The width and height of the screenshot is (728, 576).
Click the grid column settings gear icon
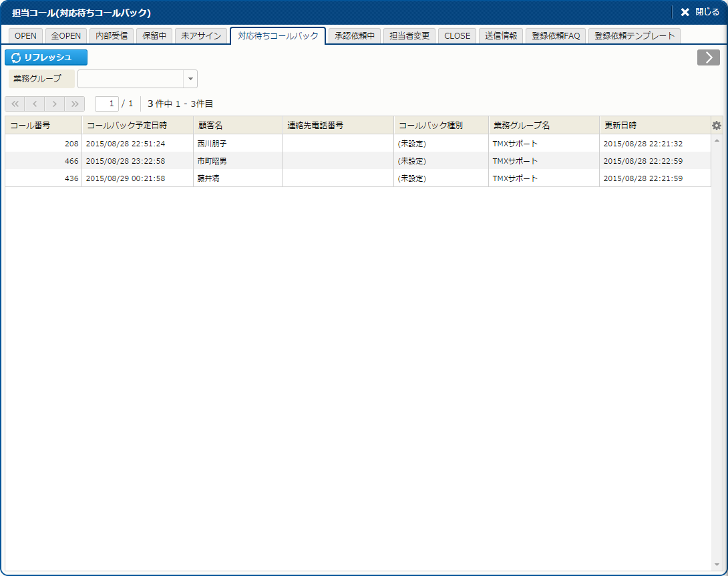717,126
